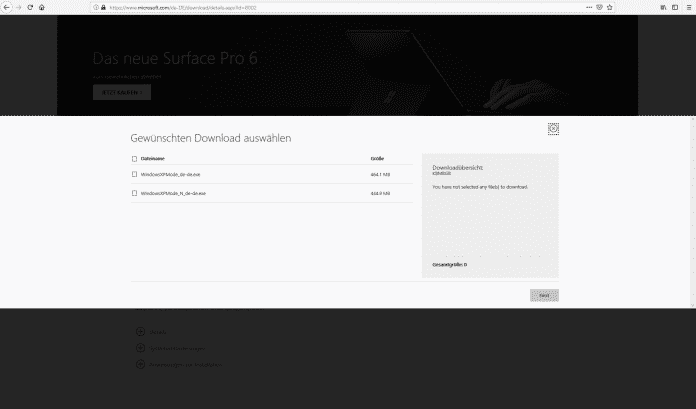Open the browser home page icon

(x=42, y=7)
